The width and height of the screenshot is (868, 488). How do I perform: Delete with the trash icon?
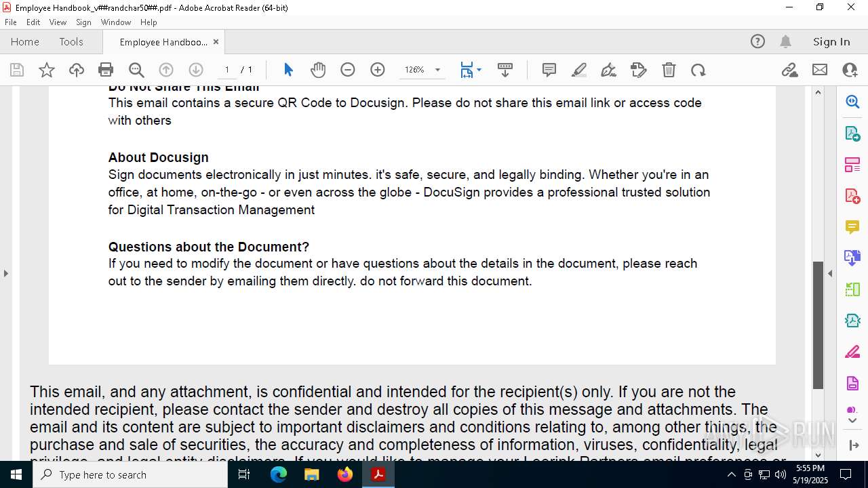669,70
